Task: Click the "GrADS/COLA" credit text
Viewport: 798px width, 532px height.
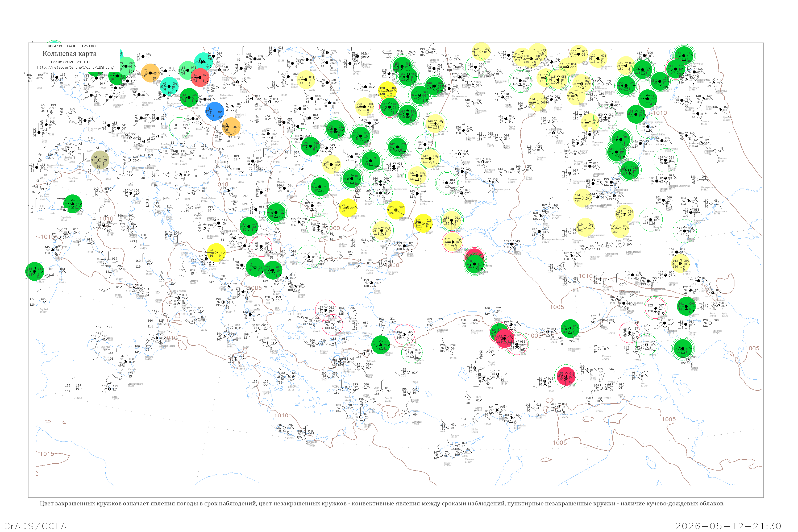Action: click(x=35, y=526)
